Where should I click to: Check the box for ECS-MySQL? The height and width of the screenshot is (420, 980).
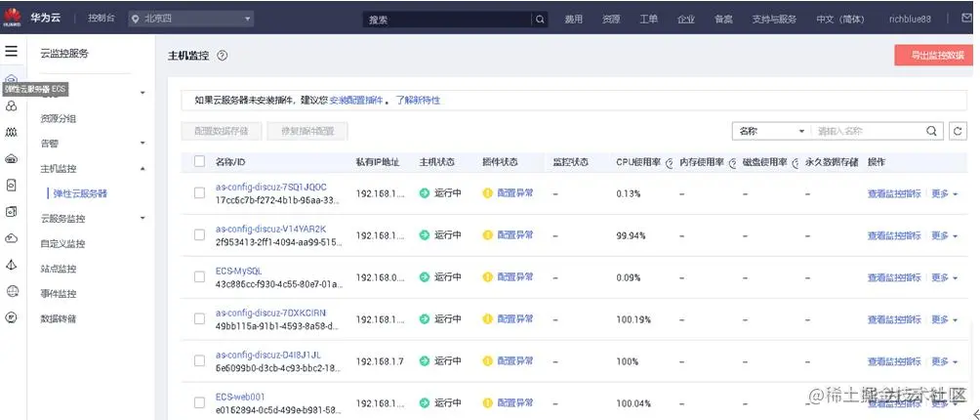coord(199,276)
